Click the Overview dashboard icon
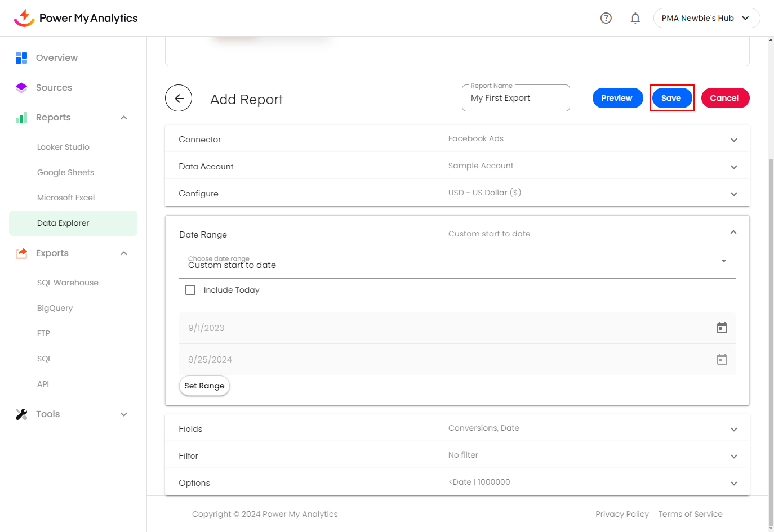Image resolution: width=774 pixels, height=532 pixels. (x=21, y=58)
